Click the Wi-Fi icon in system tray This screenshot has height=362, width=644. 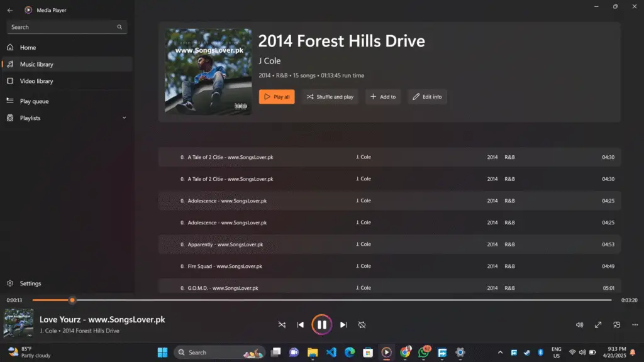572,352
